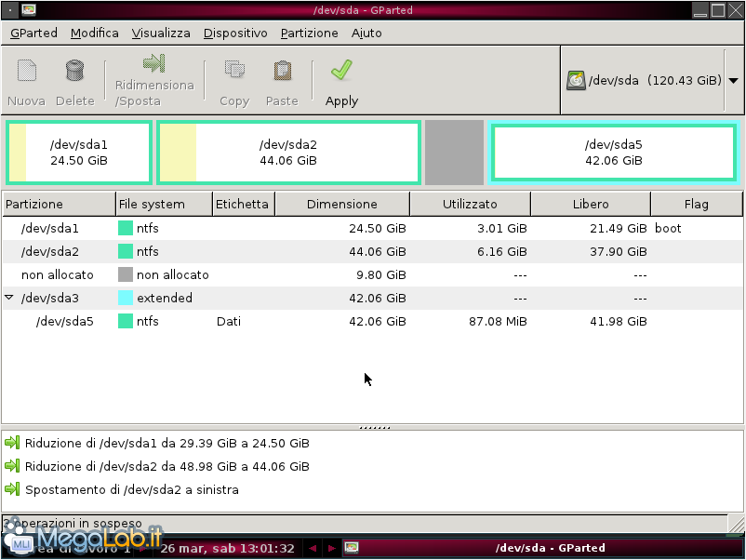Select the /dev/sda3 extended row
Screen dimensions: 746x560
(x=372, y=299)
